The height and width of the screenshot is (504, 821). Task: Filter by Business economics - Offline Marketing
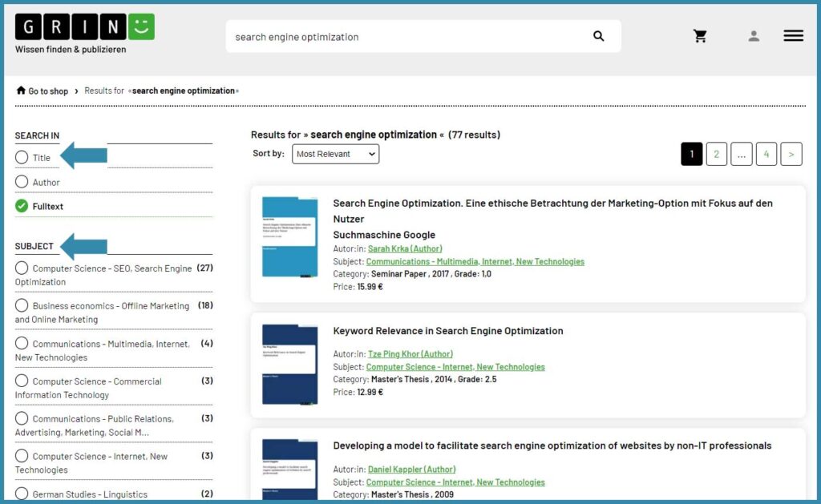point(22,305)
